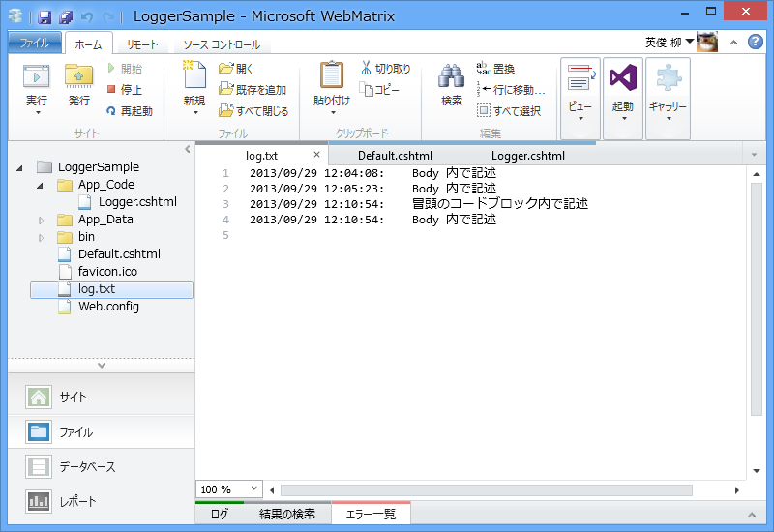
Task: Click the horizontal scroll right arrow
Action: point(736,490)
